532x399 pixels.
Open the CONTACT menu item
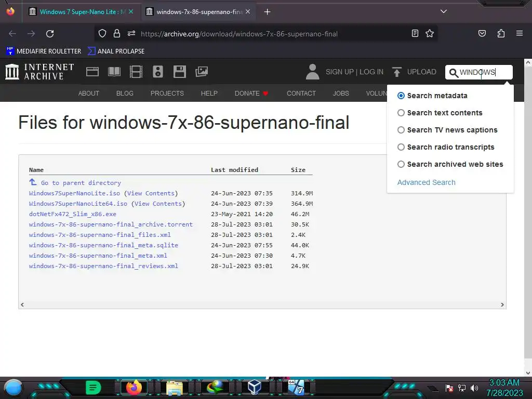(301, 94)
